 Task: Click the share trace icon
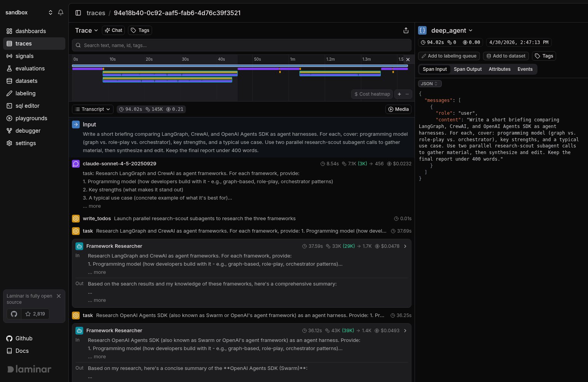(406, 30)
